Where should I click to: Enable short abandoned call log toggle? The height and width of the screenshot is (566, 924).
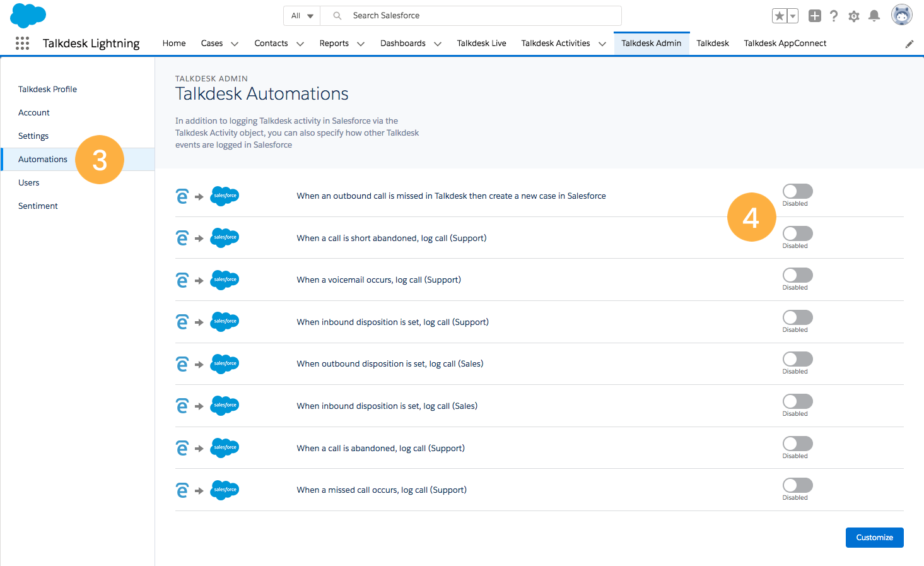pyautogui.click(x=798, y=233)
